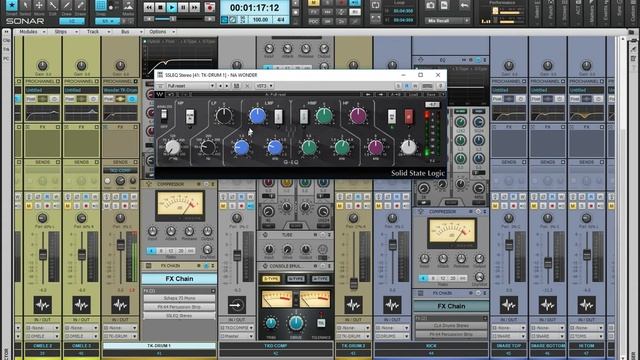Screen dimensions: 640x360
Task: Click the SNARE TOP strip waveform icon
Action: click(x=509, y=305)
